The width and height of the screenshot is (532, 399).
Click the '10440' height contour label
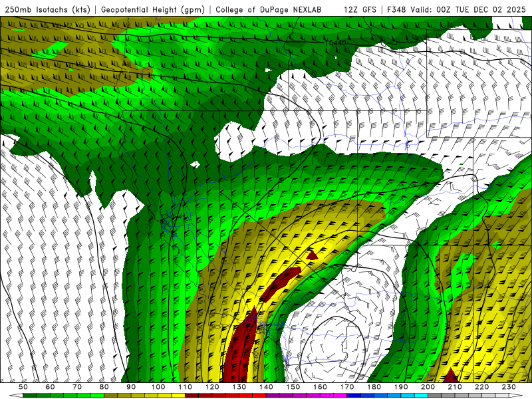coord(335,43)
